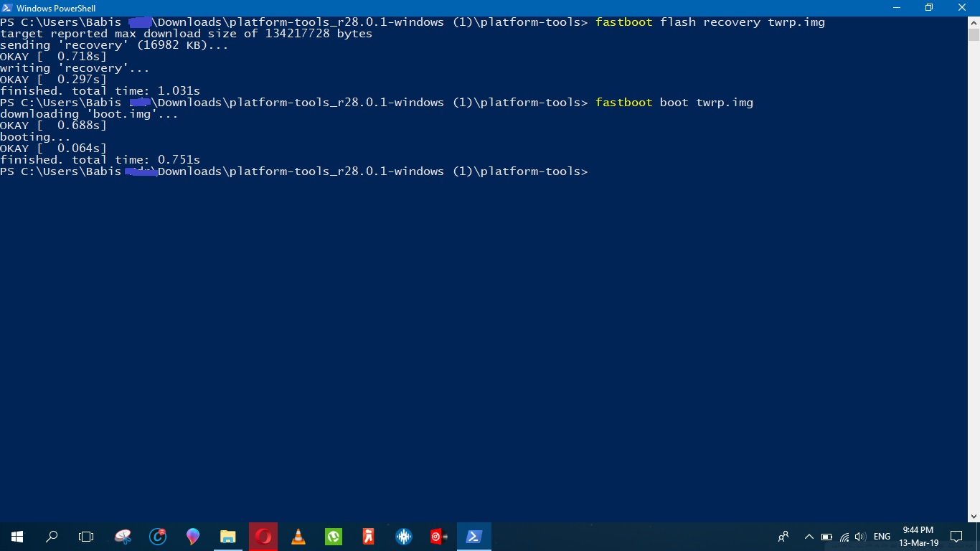
Task: Open the Windows Start menu
Action: pyautogui.click(x=17, y=537)
